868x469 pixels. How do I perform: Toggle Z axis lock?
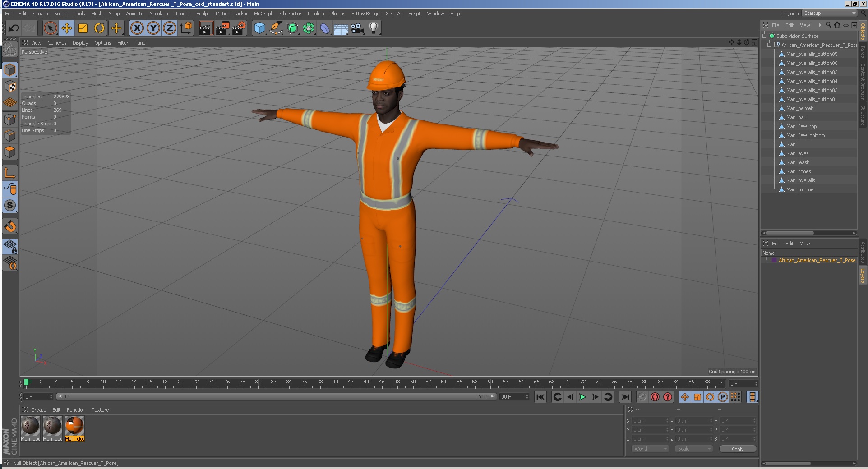[170, 28]
